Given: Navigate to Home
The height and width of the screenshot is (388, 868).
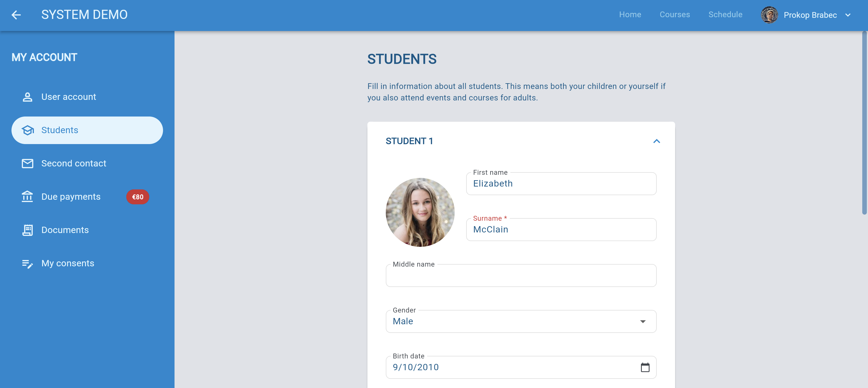Looking at the screenshot, I should point(630,14).
